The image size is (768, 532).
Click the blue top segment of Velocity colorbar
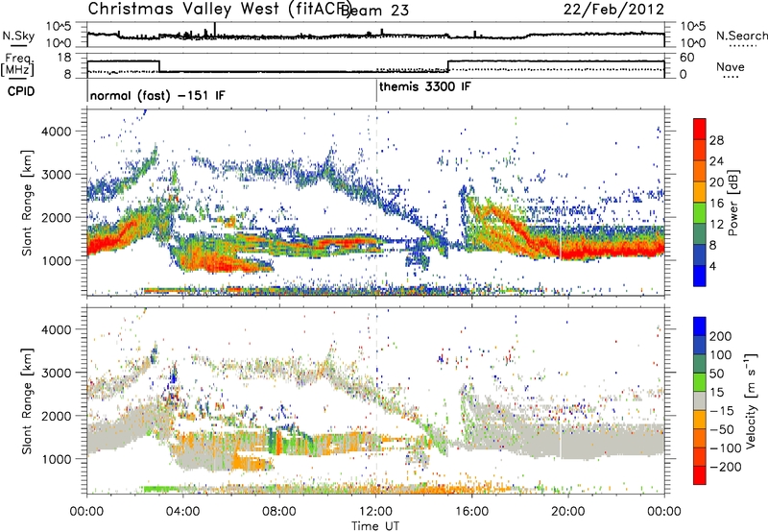[700, 326]
